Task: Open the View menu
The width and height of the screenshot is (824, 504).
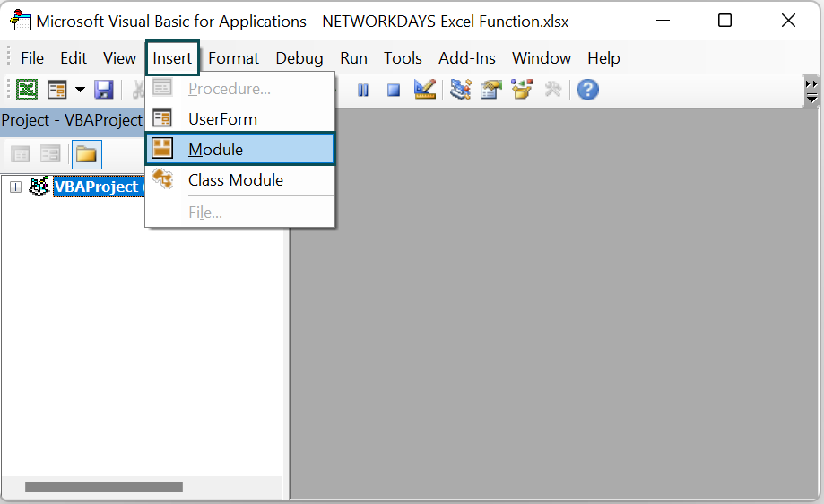Action: (x=119, y=57)
